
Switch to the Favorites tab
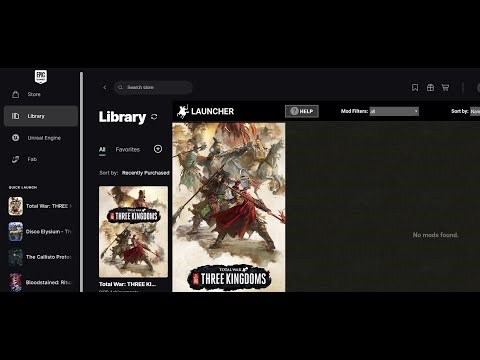pyautogui.click(x=128, y=150)
